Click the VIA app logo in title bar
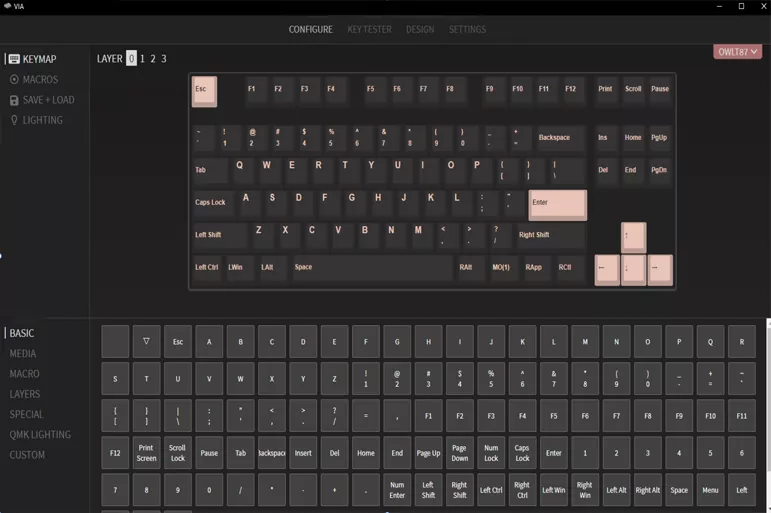Screen dimensions: 771x513 pos(7,6)
